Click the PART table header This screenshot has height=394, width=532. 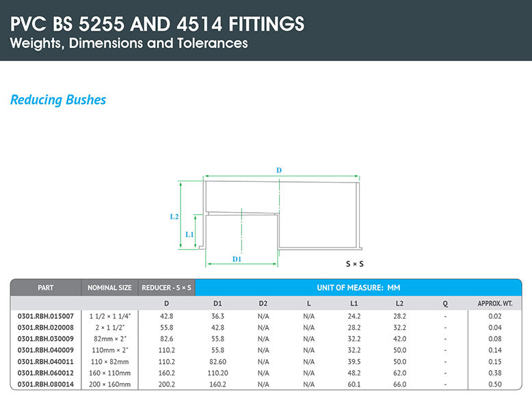pyautogui.click(x=45, y=288)
